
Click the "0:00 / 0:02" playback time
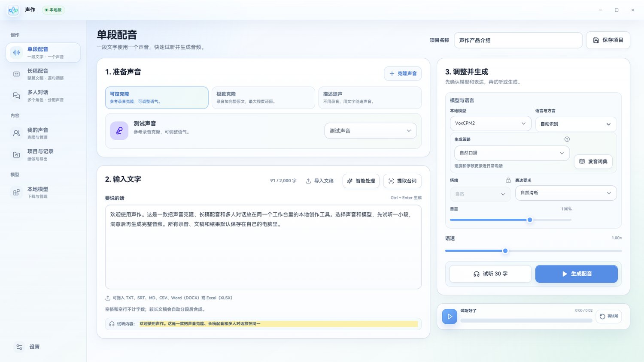click(584, 311)
